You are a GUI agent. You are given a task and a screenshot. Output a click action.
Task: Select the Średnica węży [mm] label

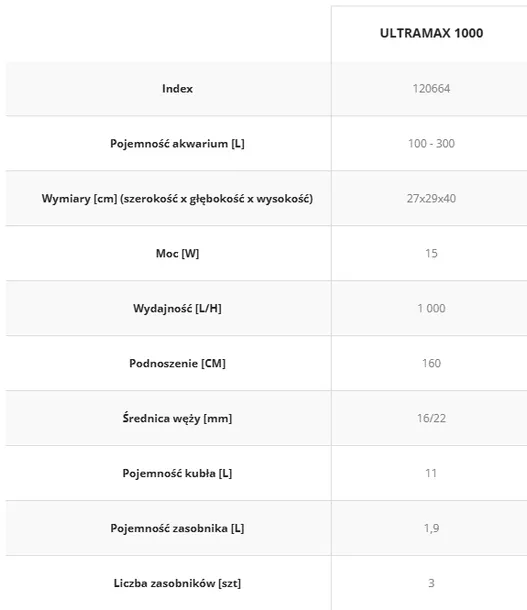pos(177,419)
